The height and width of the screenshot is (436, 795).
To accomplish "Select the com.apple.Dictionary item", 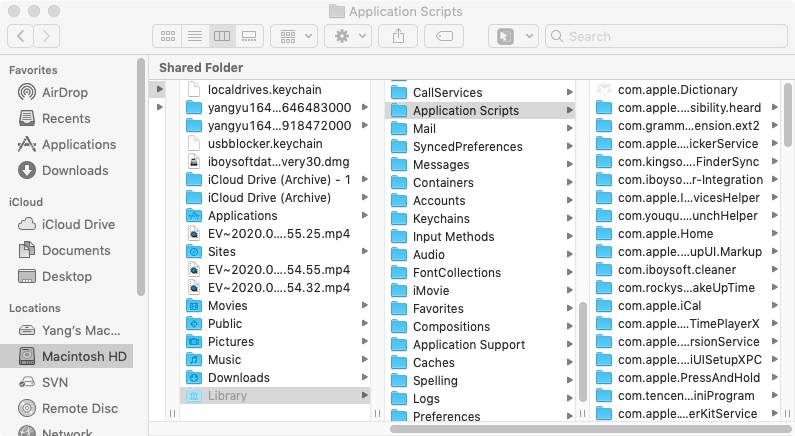I will (676, 89).
